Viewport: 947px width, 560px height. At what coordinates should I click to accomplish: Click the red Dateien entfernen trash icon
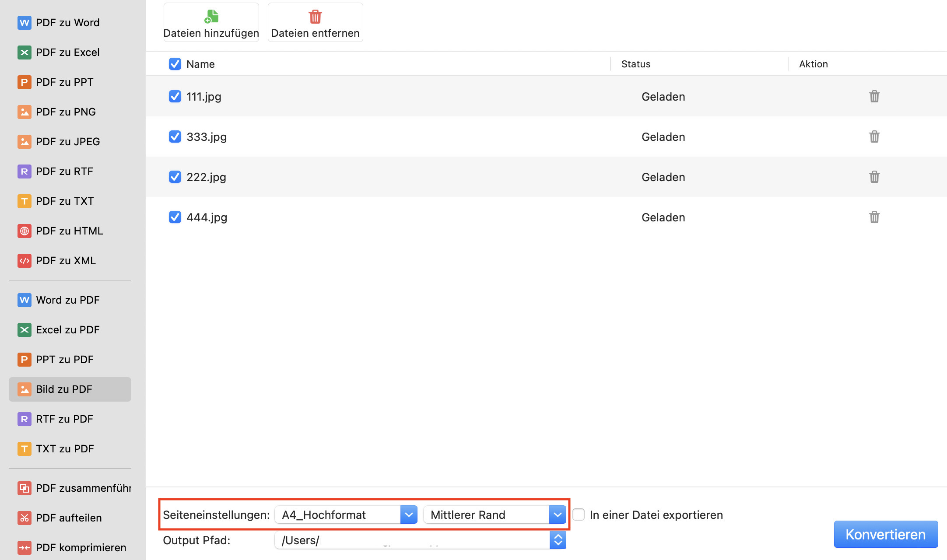(315, 17)
